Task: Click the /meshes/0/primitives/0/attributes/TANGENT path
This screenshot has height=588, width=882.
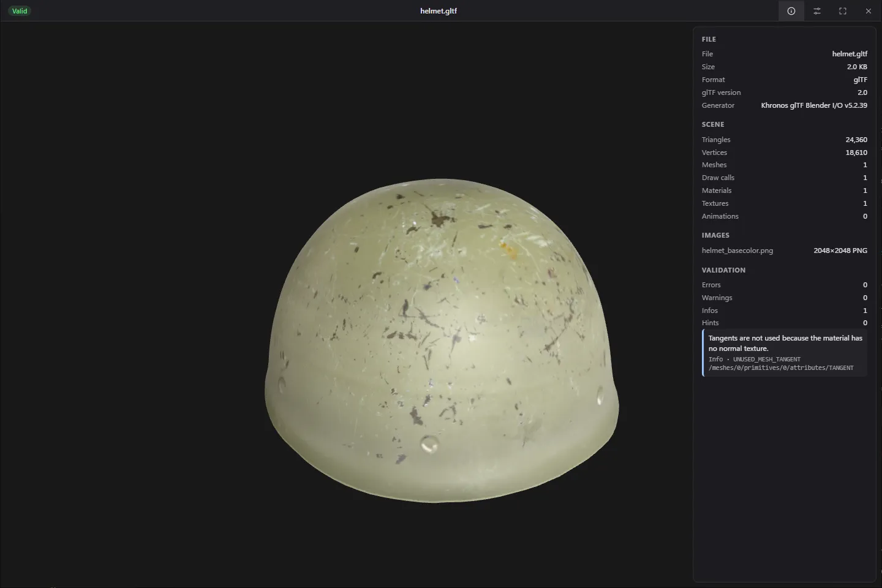Action: (781, 368)
